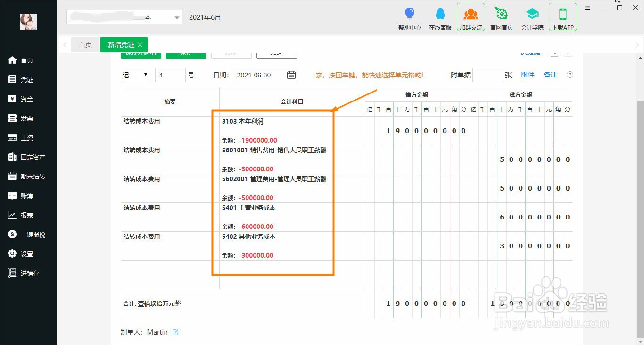
Task: Click the empty sixth row account cell
Action: pos(292,274)
